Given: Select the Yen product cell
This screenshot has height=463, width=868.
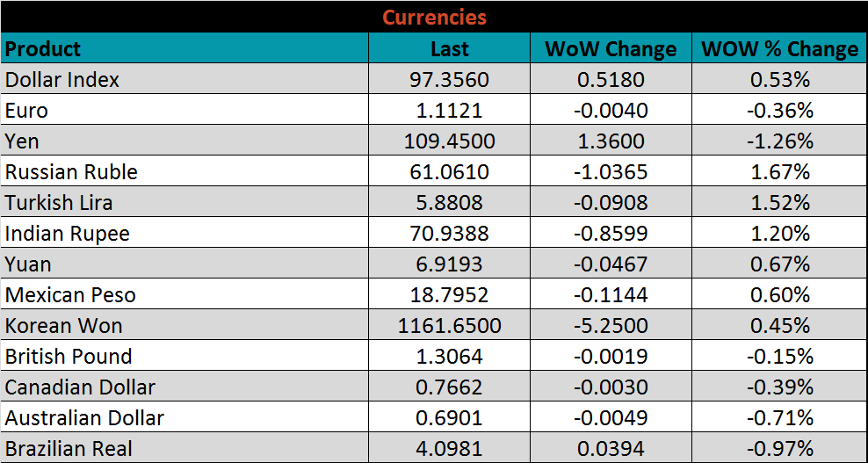Looking at the screenshot, I should pyautogui.click(x=22, y=141).
